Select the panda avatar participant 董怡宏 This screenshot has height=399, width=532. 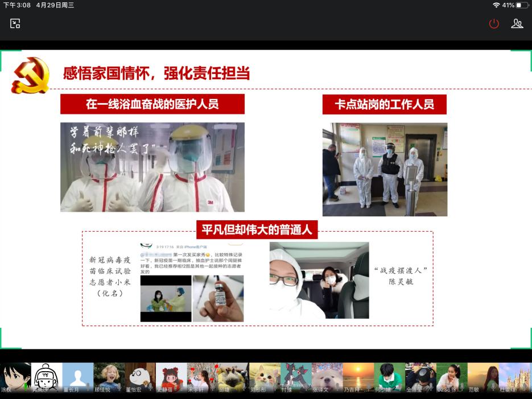pos(139,377)
